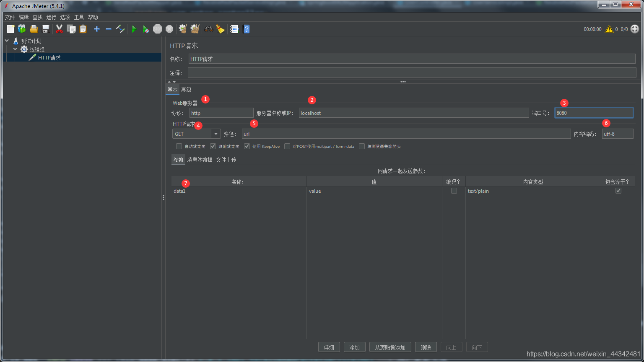Copy the selected element
Viewport: 644px width, 362px height.
pos(71,29)
